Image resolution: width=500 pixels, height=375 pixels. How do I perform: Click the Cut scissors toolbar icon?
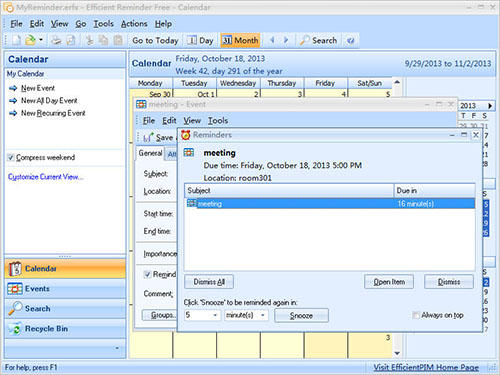[x=89, y=40]
